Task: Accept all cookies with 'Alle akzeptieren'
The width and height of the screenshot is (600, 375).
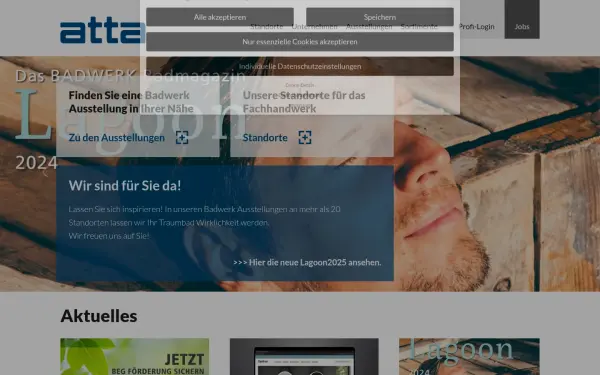Action: click(220, 17)
